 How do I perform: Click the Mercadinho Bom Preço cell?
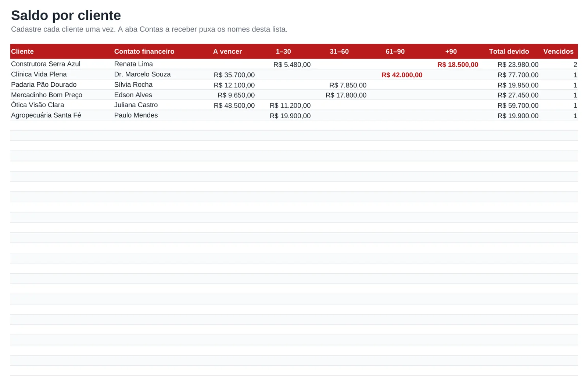pos(47,95)
